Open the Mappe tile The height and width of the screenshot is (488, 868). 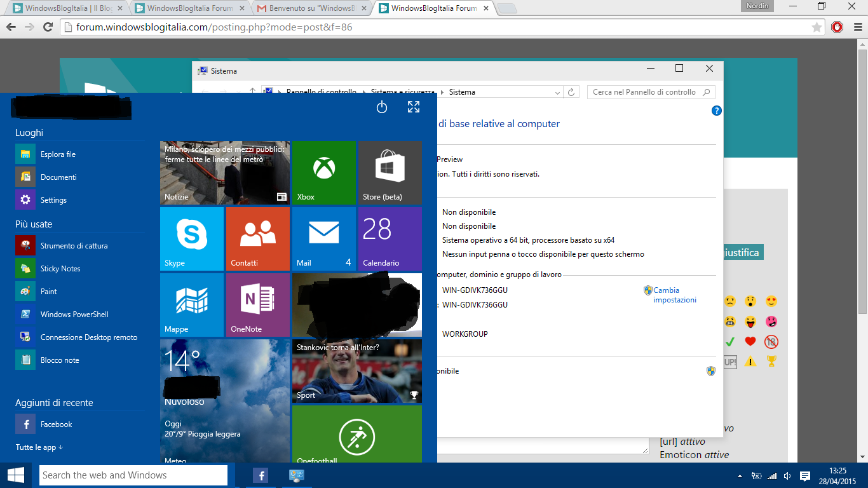191,305
